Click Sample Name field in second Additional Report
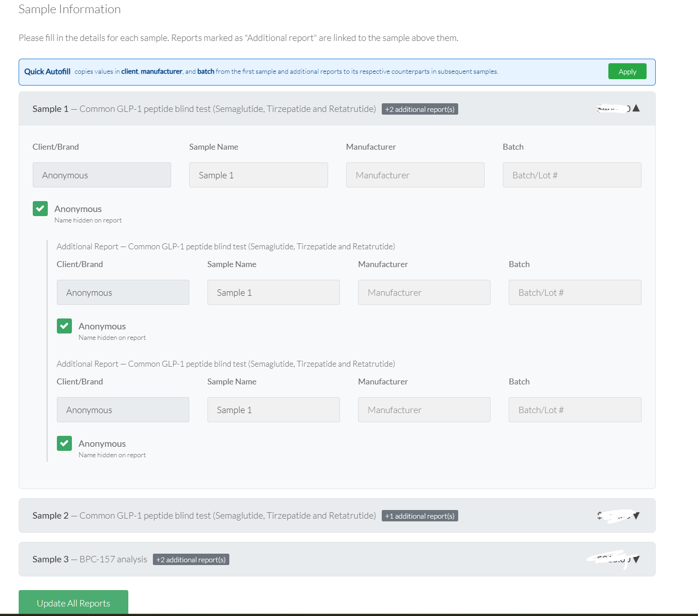The width and height of the screenshot is (698, 616). [x=273, y=410]
